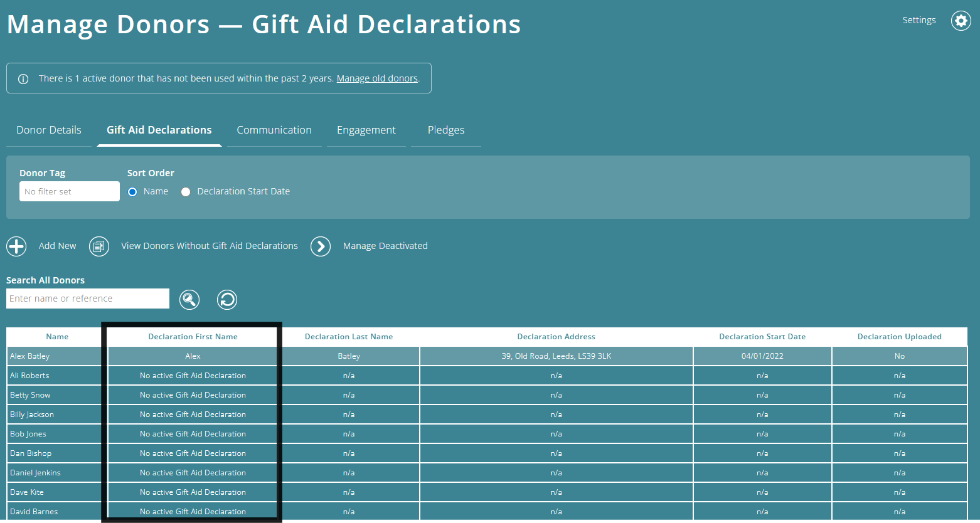Click the View Donors Without Declarations document icon

coord(99,246)
